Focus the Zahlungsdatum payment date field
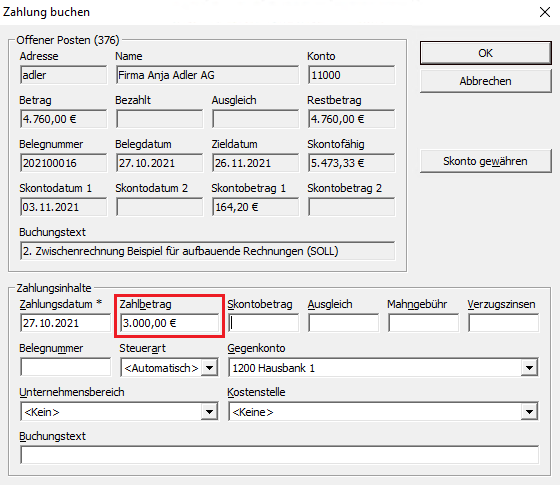560x485 pixels. [x=65, y=323]
